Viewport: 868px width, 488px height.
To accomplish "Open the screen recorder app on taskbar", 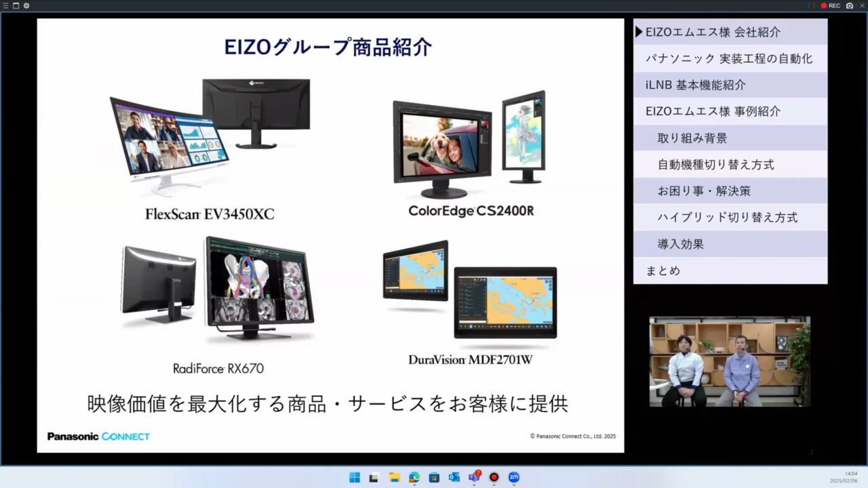I will (494, 477).
